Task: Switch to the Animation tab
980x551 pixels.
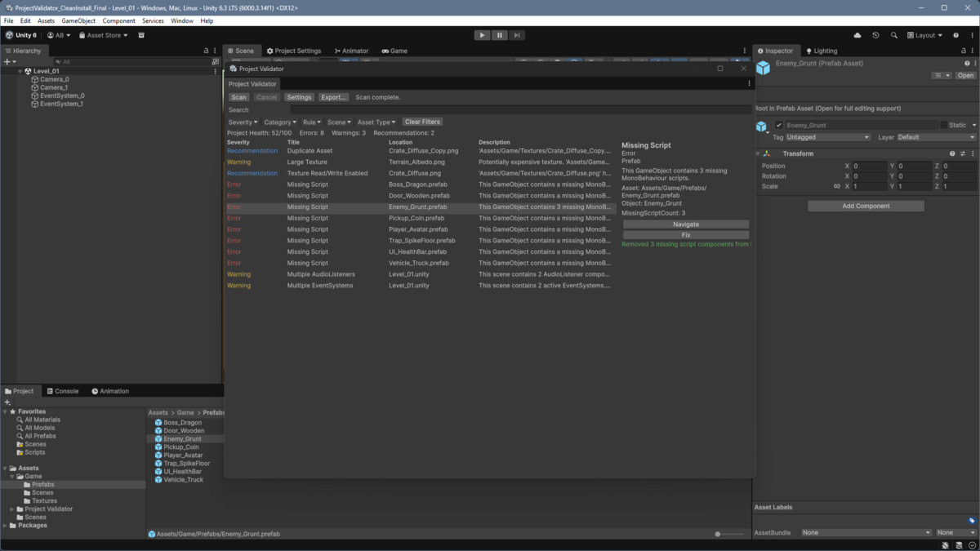Action: (x=110, y=391)
